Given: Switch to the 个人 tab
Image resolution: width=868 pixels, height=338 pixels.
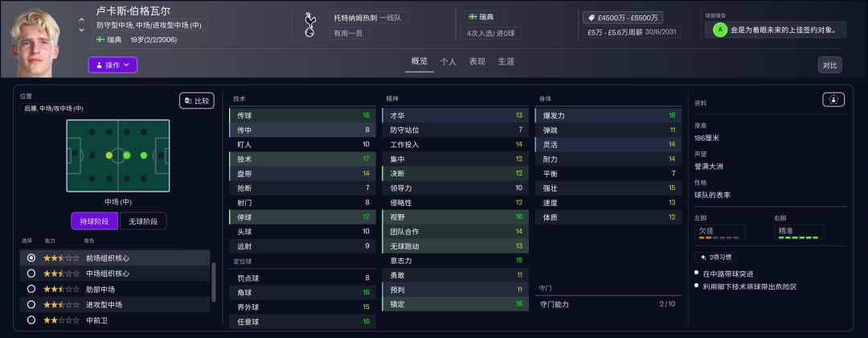Looking at the screenshot, I should click(448, 61).
